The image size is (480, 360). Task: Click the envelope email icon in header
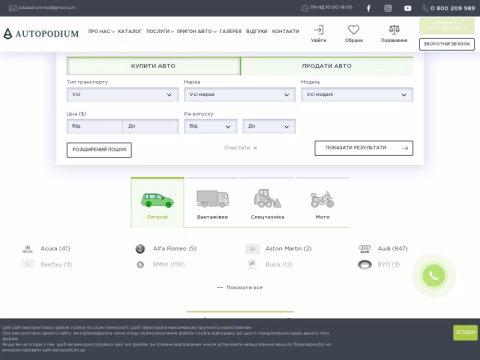point(13,8)
